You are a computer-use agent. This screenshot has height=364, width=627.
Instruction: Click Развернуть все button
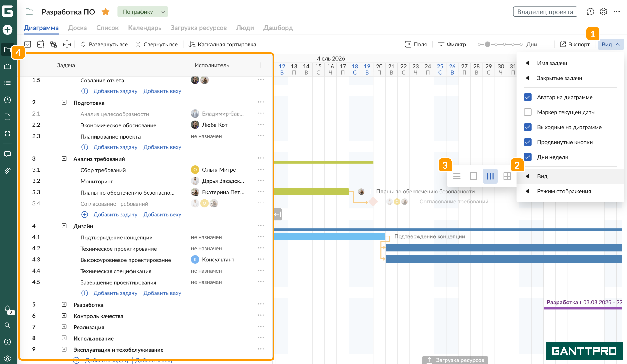(104, 44)
